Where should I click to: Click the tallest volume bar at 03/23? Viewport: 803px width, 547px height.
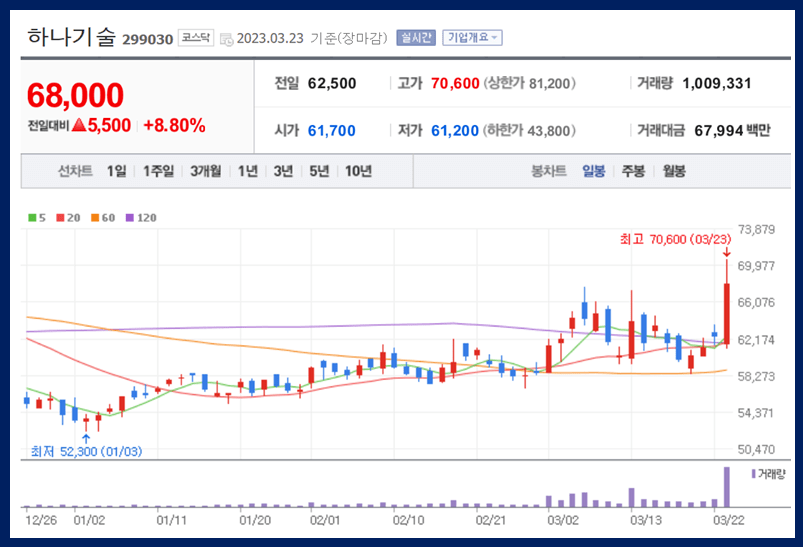[726, 487]
